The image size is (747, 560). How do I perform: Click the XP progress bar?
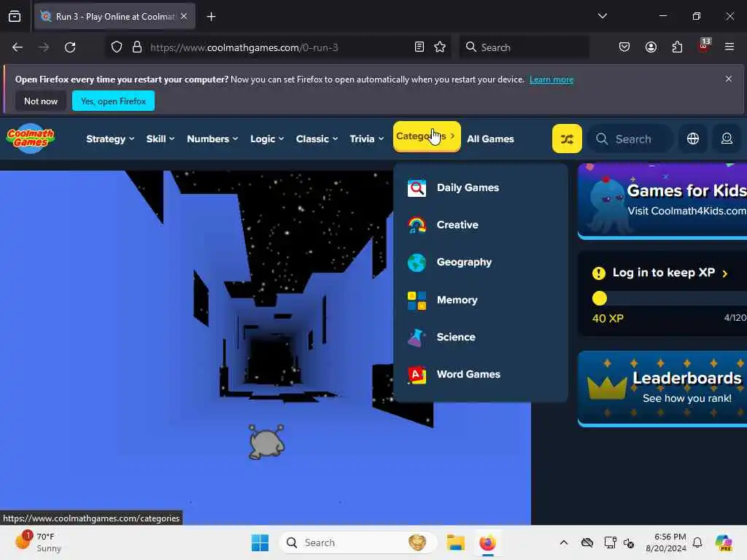click(670, 298)
